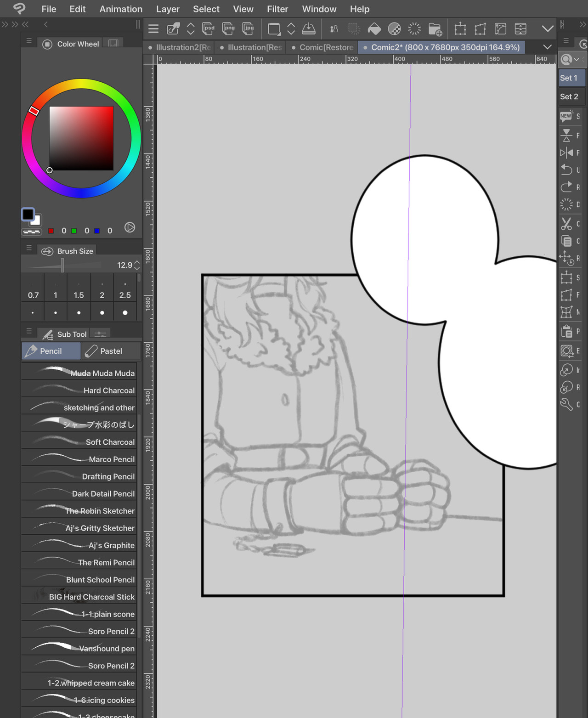Open the Filter menu

[x=277, y=9]
